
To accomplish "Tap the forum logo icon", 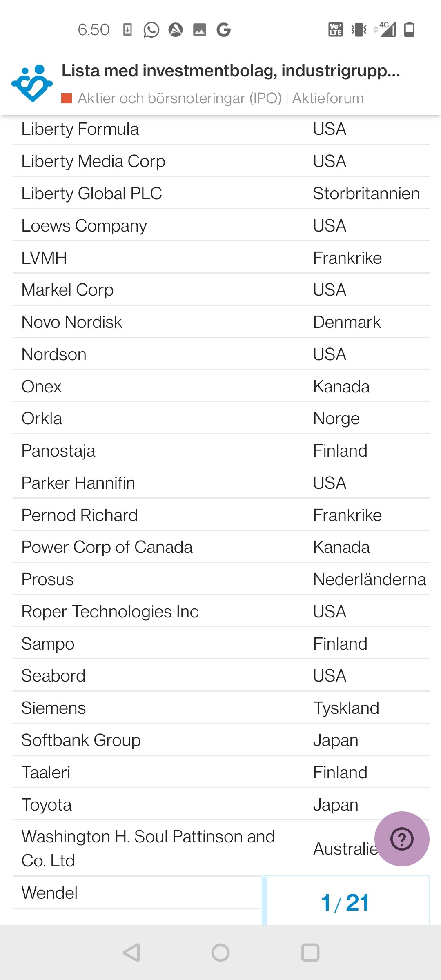I will tap(32, 83).
